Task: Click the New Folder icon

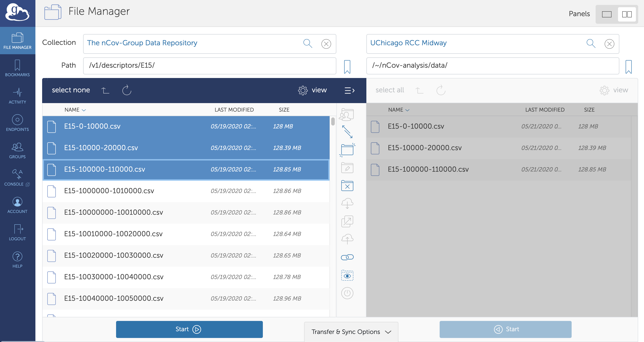Action: (x=347, y=149)
